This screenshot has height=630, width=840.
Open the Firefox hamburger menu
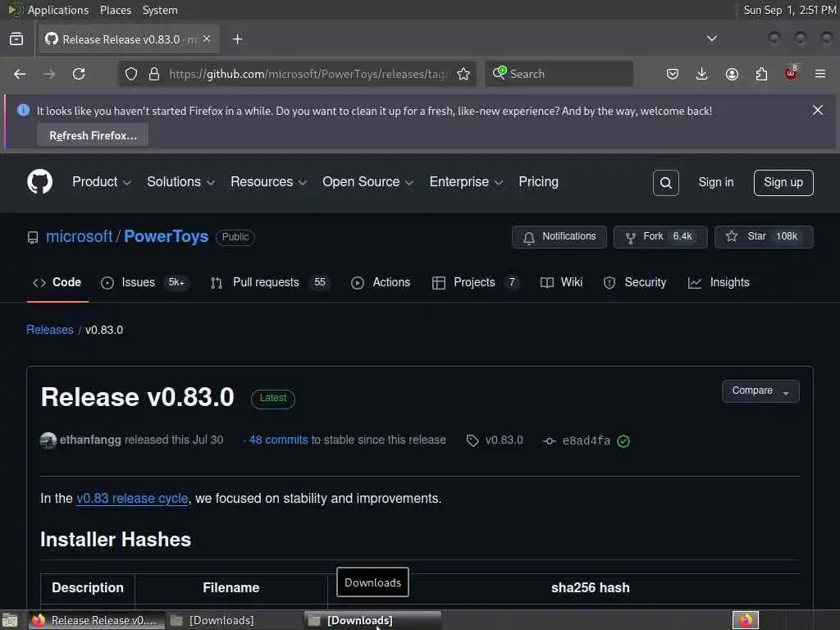pyautogui.click(x=820, y=74)
